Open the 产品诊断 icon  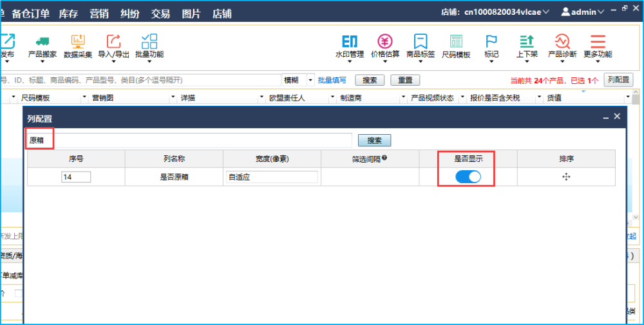(562, 41)
